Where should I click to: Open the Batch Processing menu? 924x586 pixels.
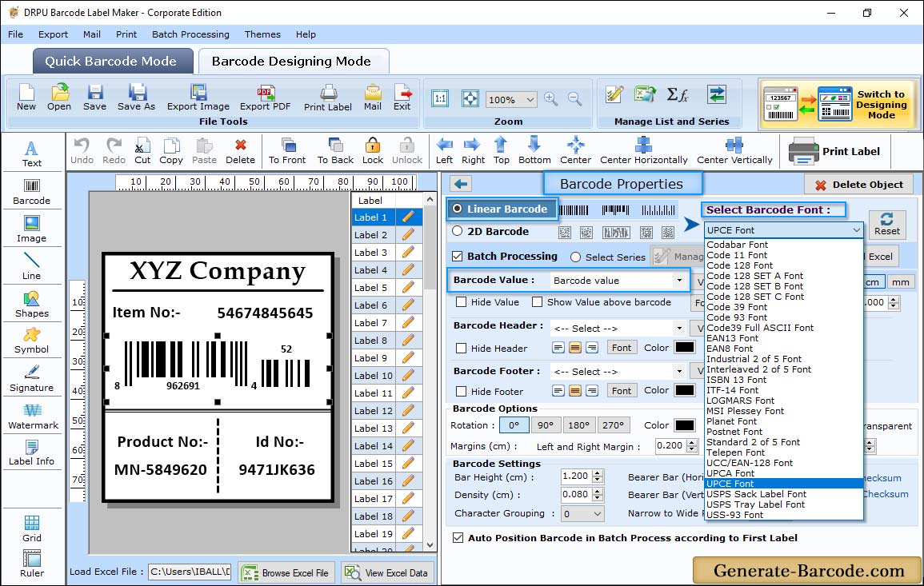point(190,34)
